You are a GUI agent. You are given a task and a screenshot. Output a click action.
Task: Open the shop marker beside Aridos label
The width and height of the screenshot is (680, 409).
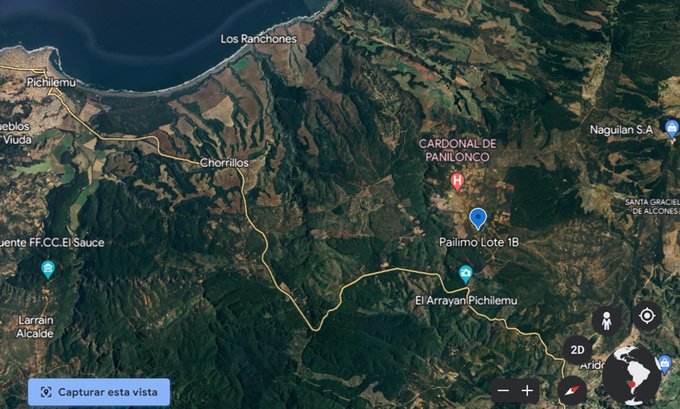[x=665, y=364]
